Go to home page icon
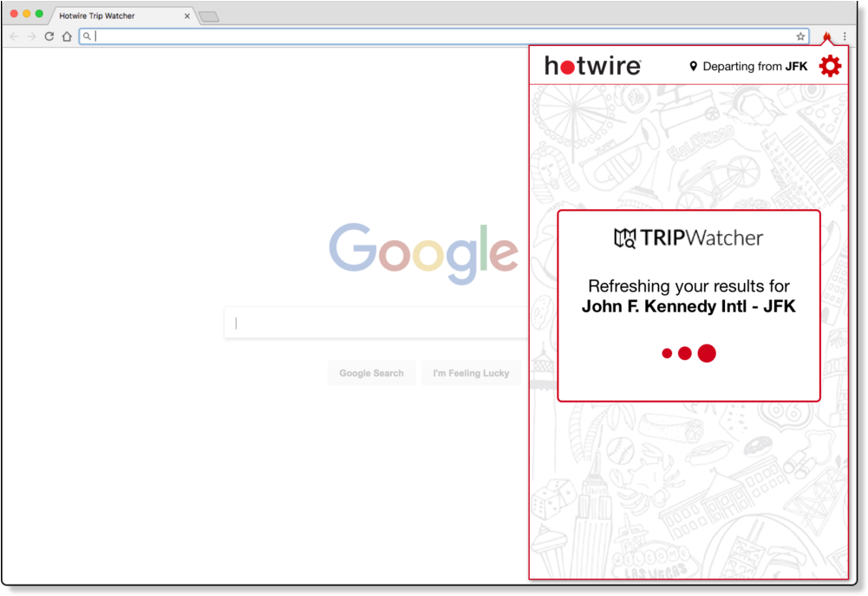This screenshot has width=868, height=596. tap(67, 36)
